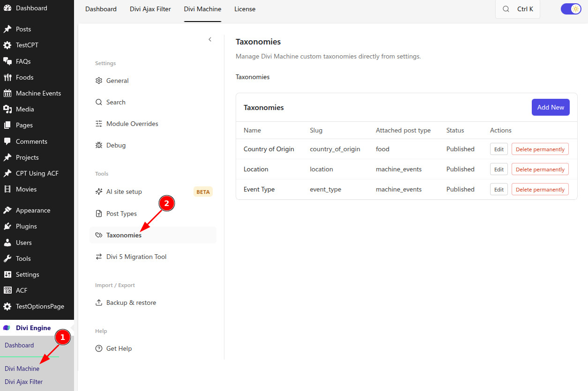This screenshot has height=391, width=588.
Task: Click the Appearance paintbrush icon
Action: (7, 210)
